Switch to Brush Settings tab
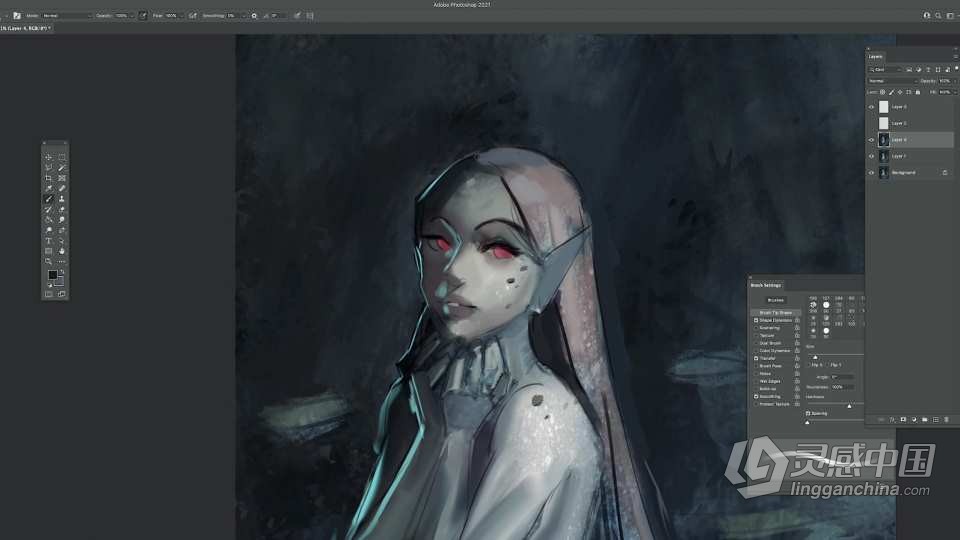960x540 pixels. coord(766,285)
